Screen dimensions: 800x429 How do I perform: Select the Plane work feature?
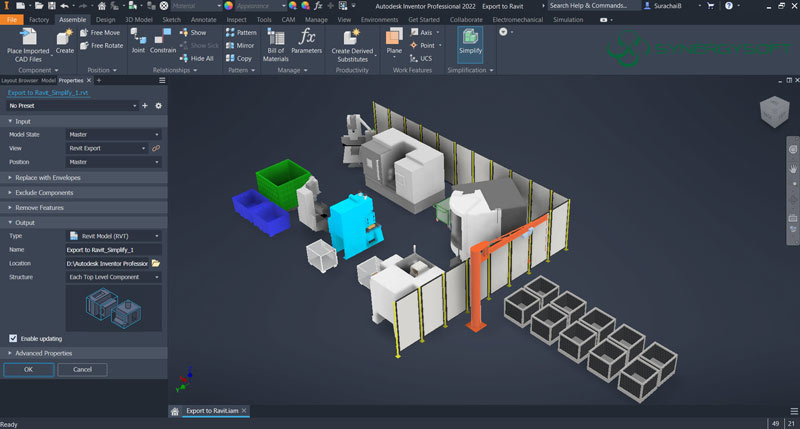394,42
